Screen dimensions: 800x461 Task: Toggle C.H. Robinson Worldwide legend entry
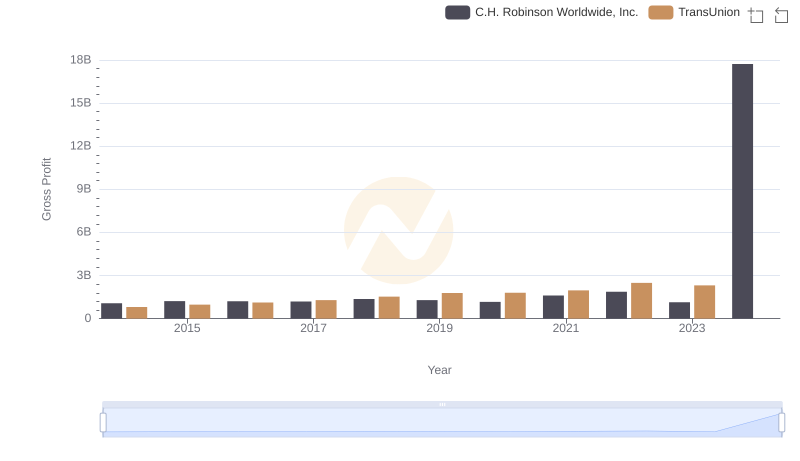pyautogui.click(x=541, y=12)
